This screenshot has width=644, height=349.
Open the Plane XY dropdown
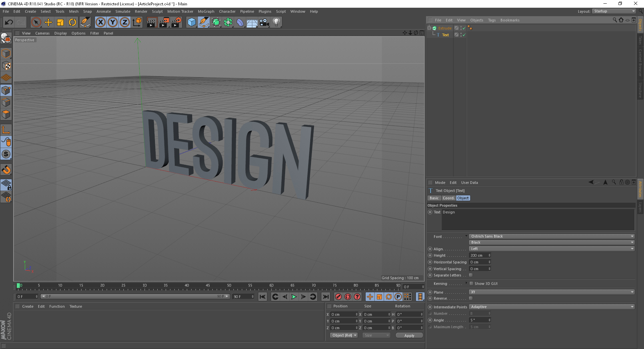click(552, 292)
